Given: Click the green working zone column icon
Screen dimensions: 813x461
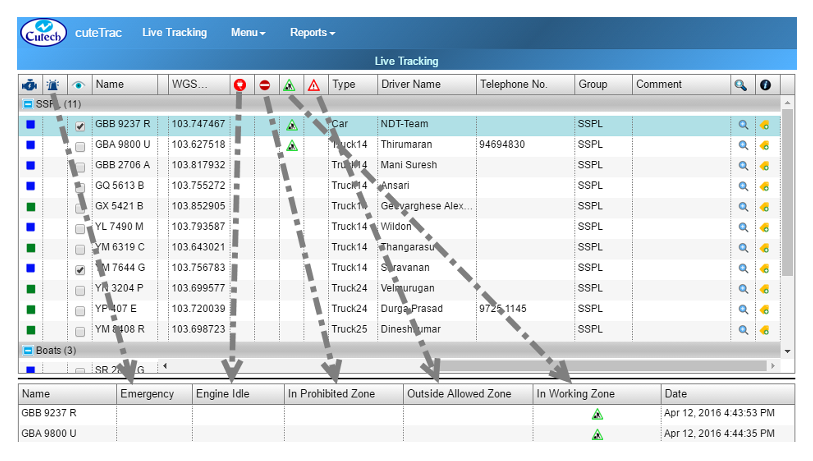Looking at the screenshot, I should coord(289,85).
